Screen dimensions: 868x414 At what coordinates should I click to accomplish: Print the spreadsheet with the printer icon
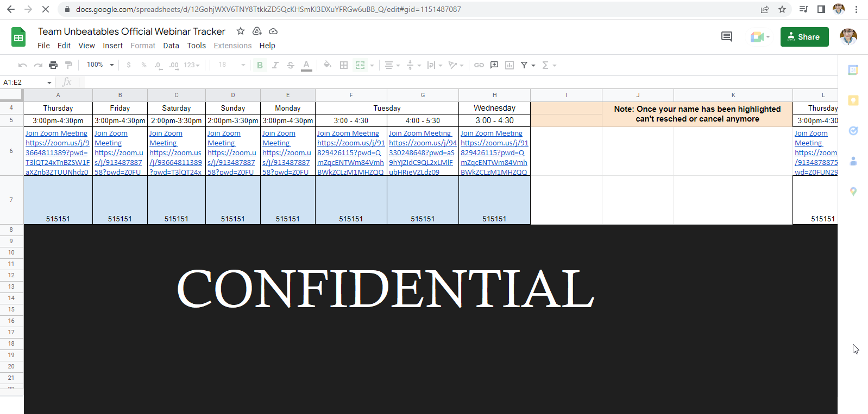[53, 65]
